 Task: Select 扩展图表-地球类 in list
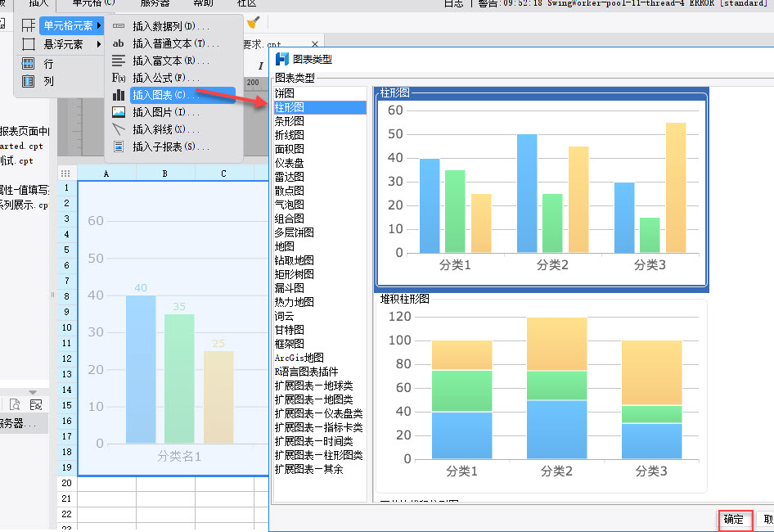320,385
